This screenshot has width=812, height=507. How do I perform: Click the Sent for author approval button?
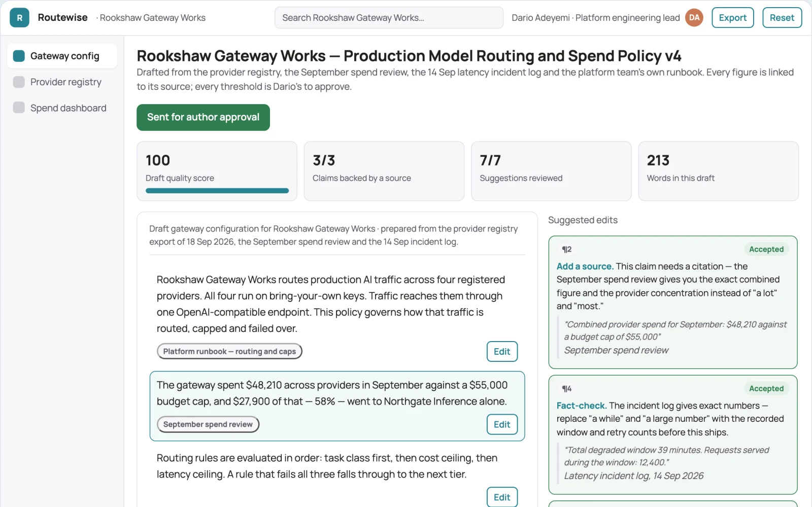[203, 117]
